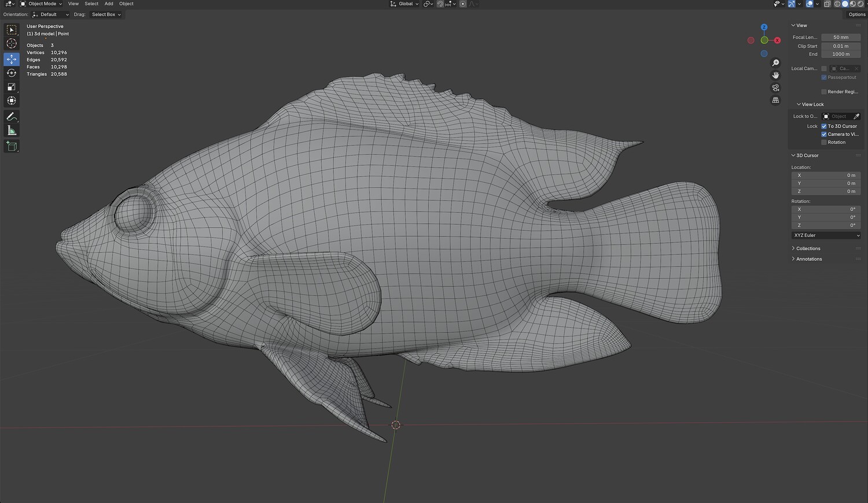This screenshot has height=503, width=868.
Task: Open the Orientation Default dropdown
Action: 50,14
